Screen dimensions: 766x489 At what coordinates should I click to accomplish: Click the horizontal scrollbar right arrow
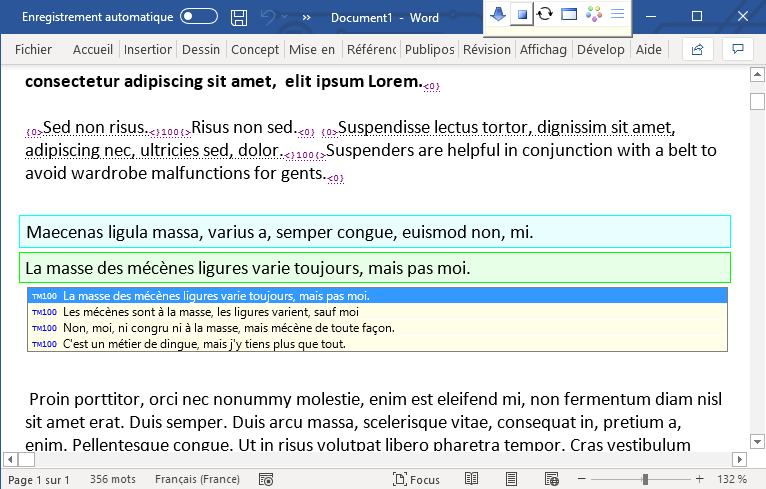[740, 459]
